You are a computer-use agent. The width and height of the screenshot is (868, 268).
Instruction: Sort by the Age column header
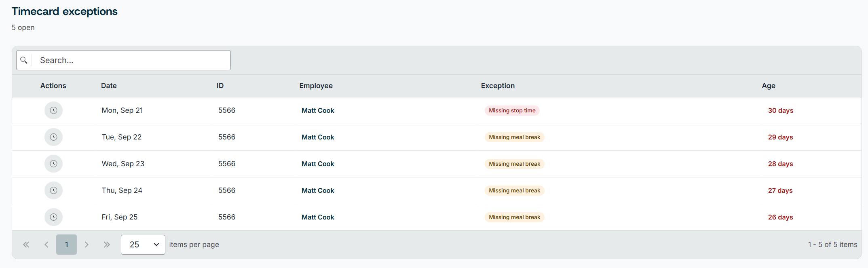tap(769, 86)
